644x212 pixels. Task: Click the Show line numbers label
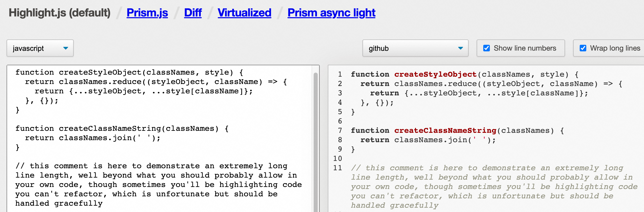pos(525,48)
